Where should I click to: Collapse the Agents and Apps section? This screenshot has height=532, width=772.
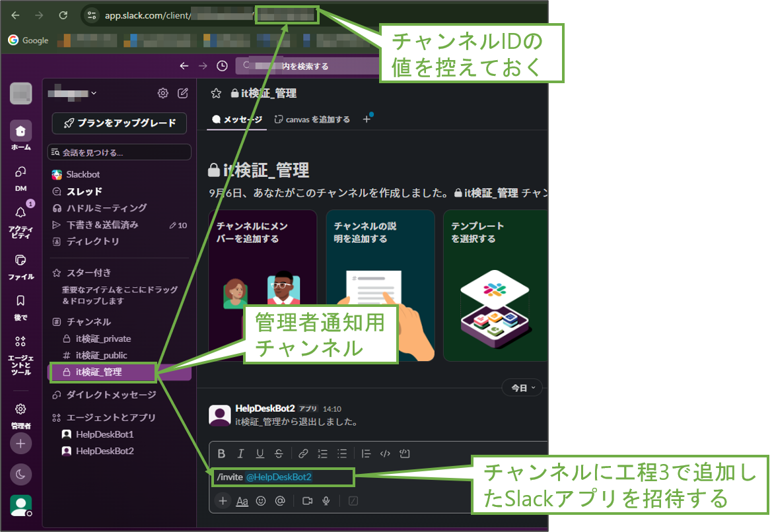[x=111, y=417]
